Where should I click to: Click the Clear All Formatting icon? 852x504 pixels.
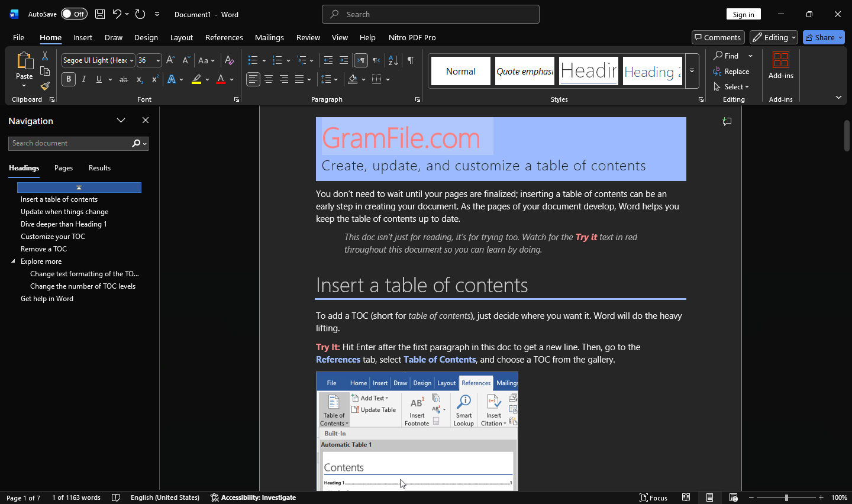click(x=230, y=60)
